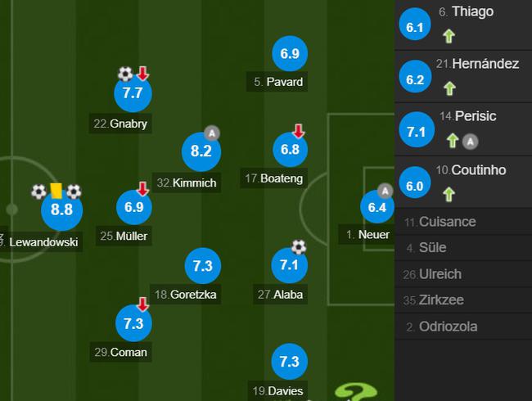
Task: Open Lewandowski's 8.8 rating circle
Action: pyautogui.click(x=61, y=210)
